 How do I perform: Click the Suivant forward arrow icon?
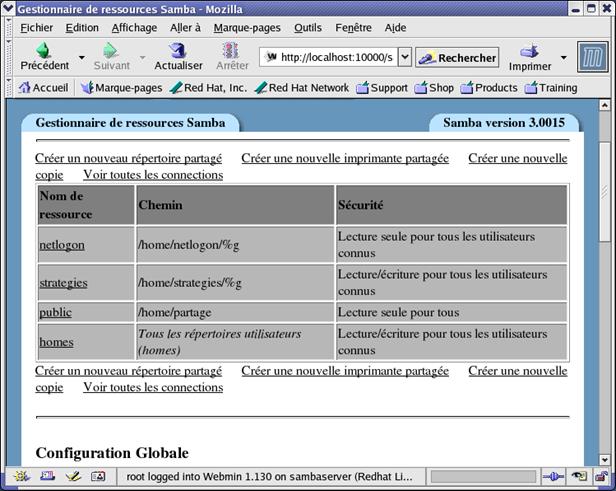110,51
